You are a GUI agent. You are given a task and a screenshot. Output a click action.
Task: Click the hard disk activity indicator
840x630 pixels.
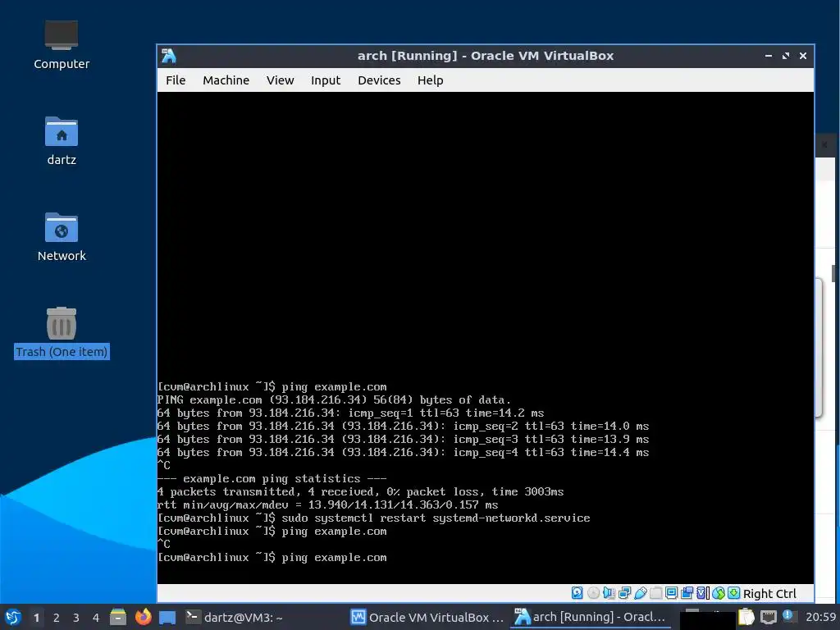[577, 592]
